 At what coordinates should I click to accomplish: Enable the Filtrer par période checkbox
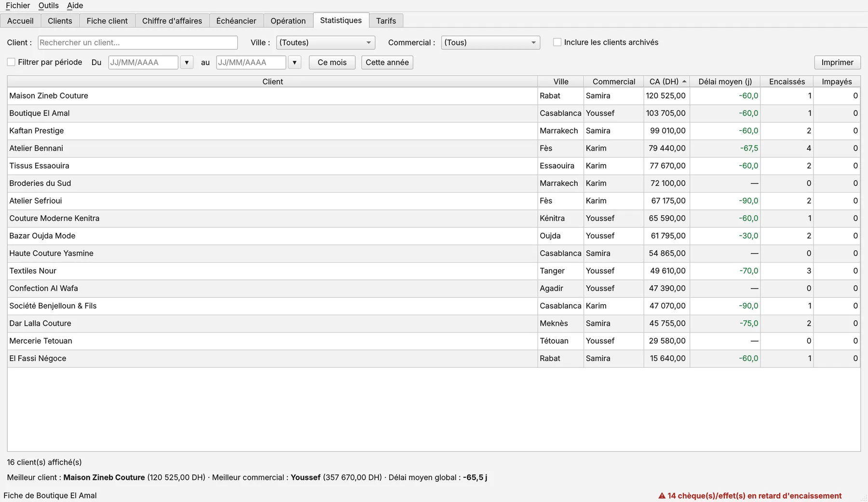point(11,62)
